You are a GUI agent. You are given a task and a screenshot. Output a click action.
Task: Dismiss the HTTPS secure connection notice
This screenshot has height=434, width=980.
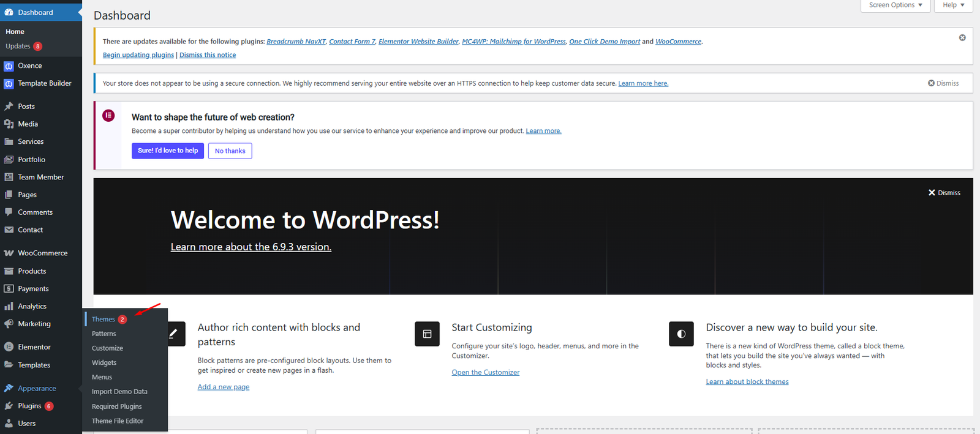click(943, 83)
